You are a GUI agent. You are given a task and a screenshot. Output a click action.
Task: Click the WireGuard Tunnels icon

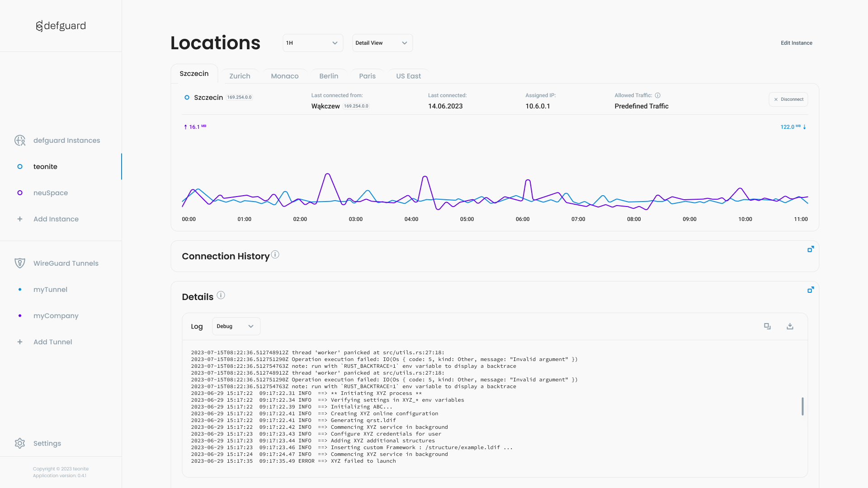click(20, 263)
